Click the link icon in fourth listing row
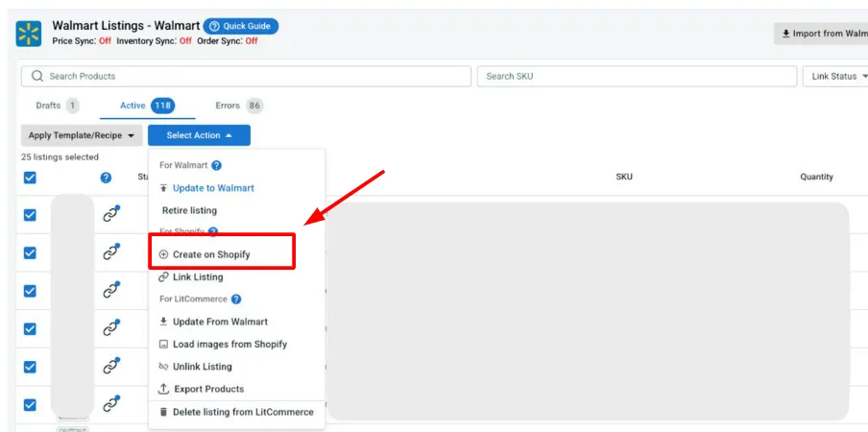Viewport: 868px width, 432px height. coord(111,328)
